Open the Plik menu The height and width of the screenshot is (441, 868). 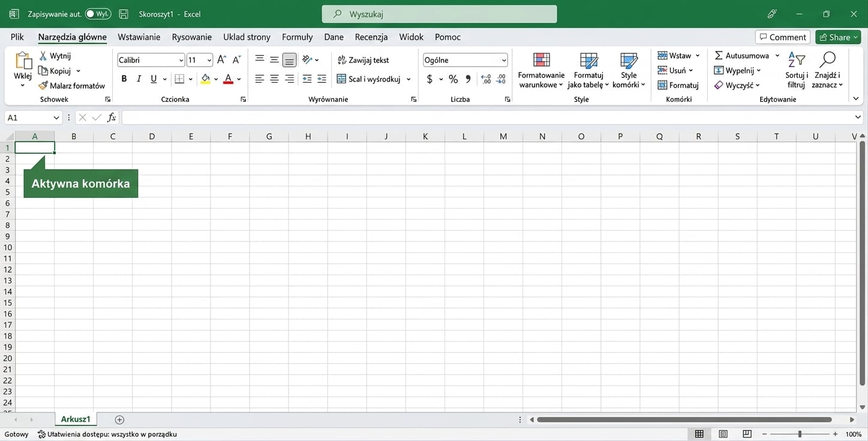click(17, 37)
